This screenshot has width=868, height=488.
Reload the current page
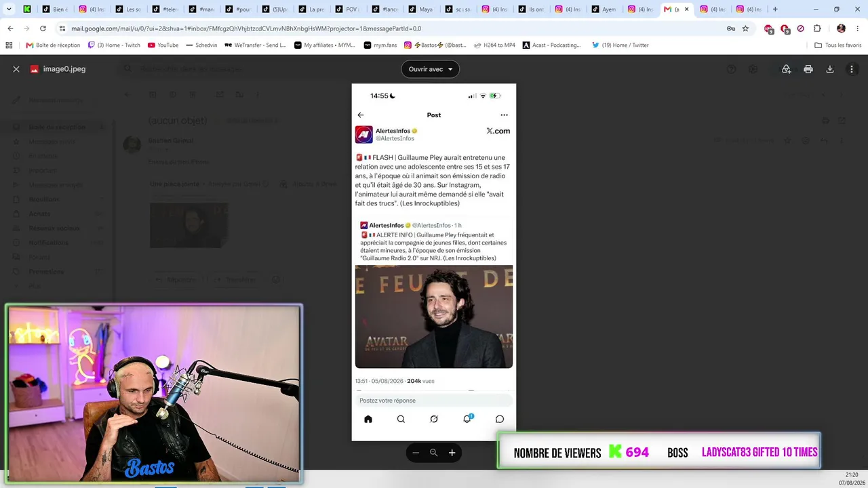pos(43,28)
